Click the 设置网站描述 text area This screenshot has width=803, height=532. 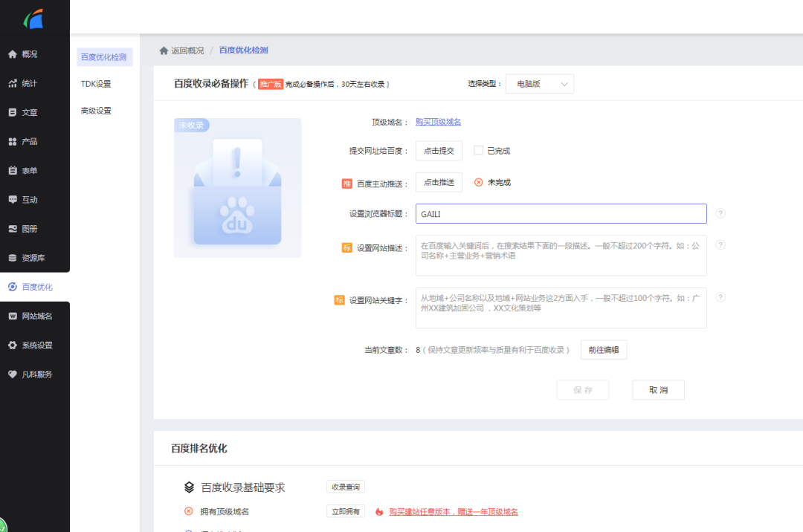[x=561, y=256]
